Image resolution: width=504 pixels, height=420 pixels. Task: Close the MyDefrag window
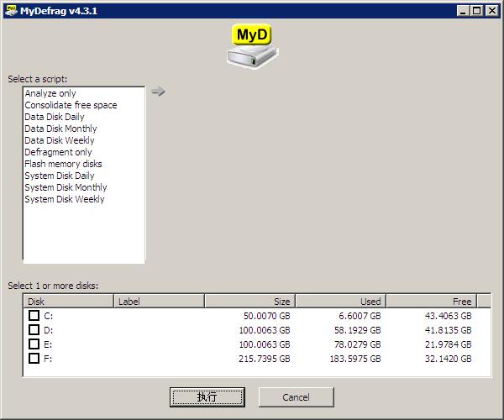(492, 11)
